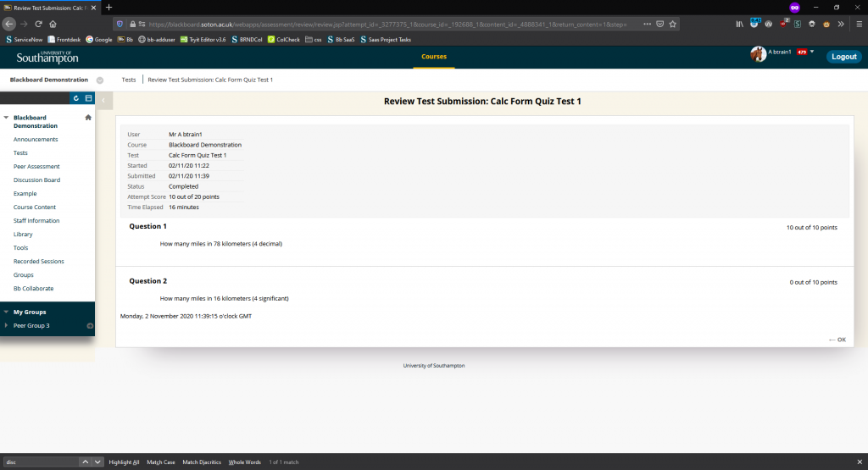868x470 pixels.
Task: Jump to the next find match arrow
Action: [x=97, y=462]
